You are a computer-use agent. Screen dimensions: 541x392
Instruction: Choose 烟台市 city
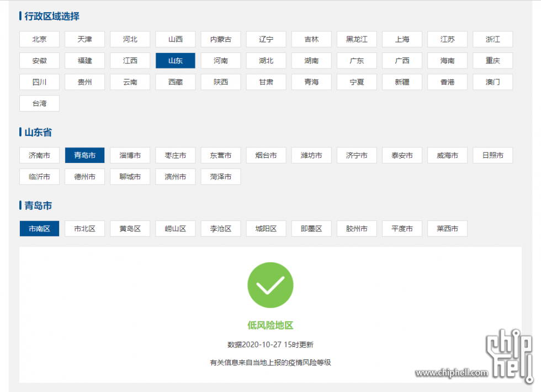point(266,155)
